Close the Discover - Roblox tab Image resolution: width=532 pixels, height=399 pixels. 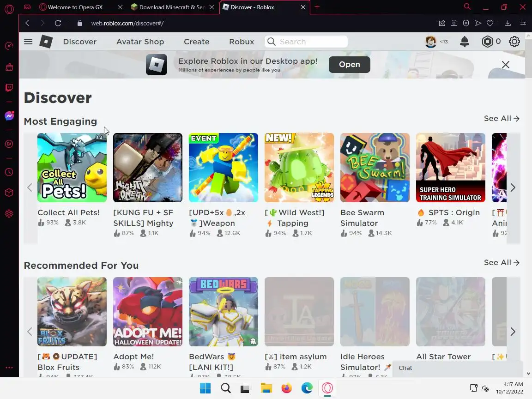click(x=303, y=7)
